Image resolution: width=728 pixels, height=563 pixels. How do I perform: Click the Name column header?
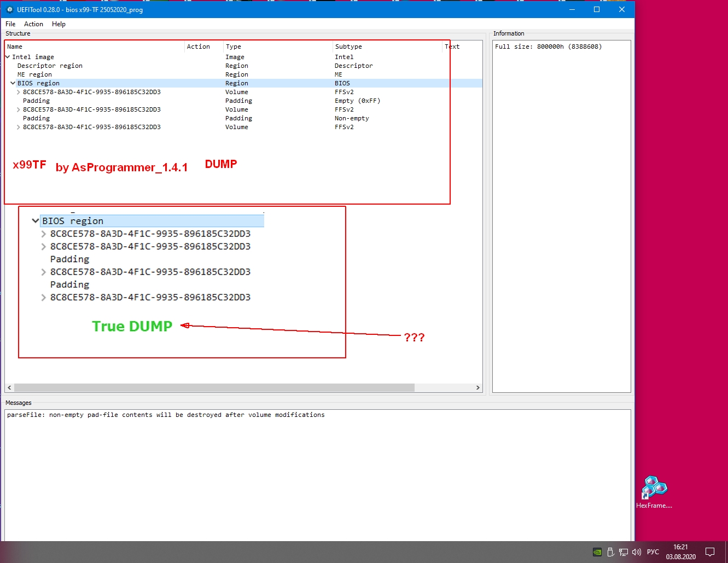point(95,47)
